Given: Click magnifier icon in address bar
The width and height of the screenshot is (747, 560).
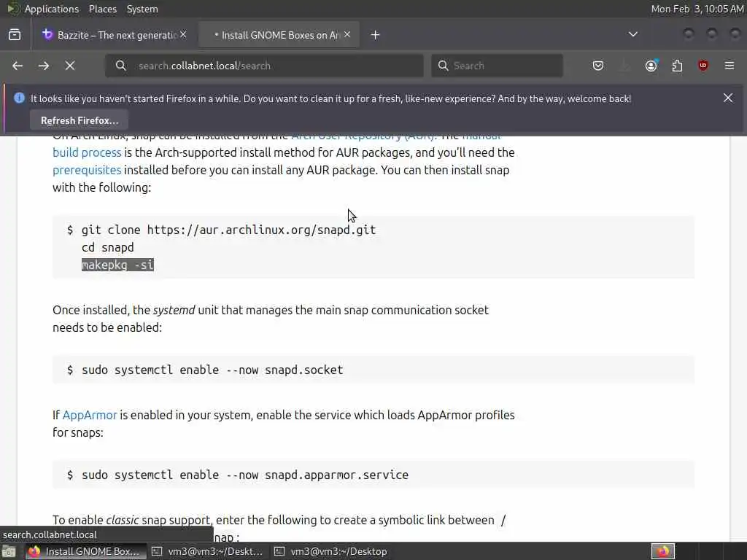Looking at the screenshot, I should [121, 66].
